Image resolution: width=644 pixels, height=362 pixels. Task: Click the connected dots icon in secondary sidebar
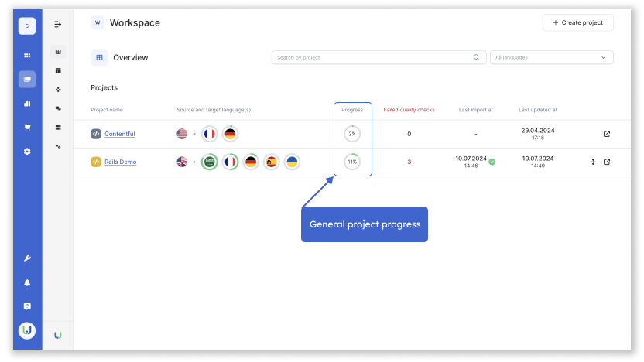58,146
